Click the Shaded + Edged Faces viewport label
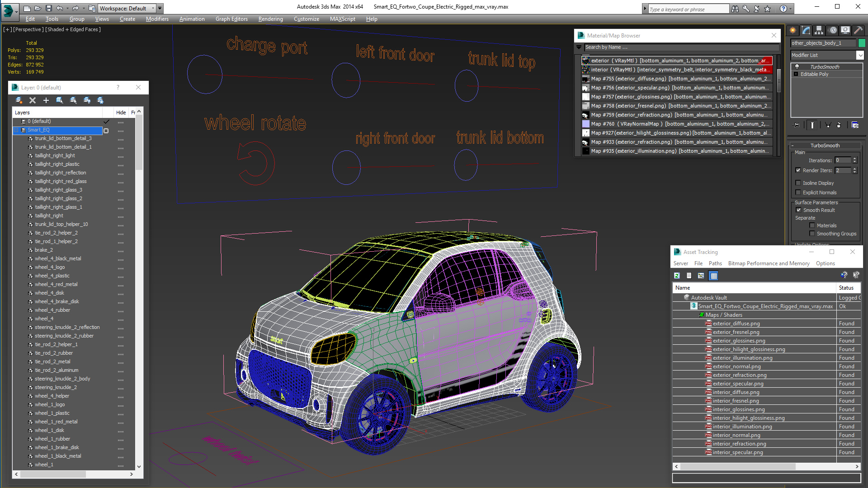The image size is (868, 488). [73, 29]
